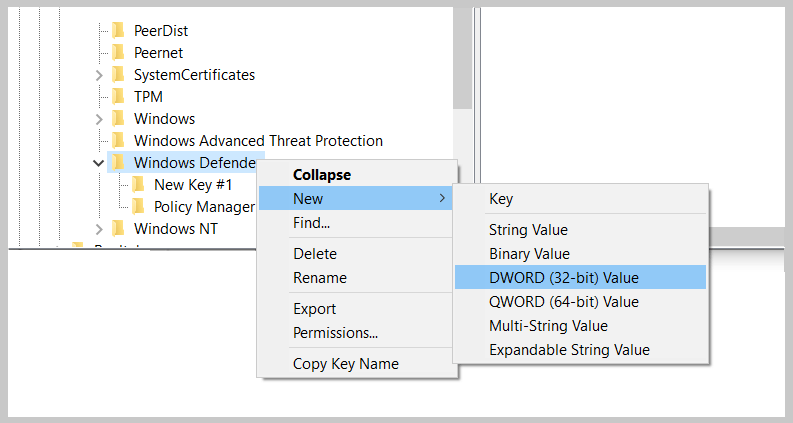Image resolution: width=793 pixels, height=423 pixels.
Task: Click the TPM folder icon
Action: point(118,96)
